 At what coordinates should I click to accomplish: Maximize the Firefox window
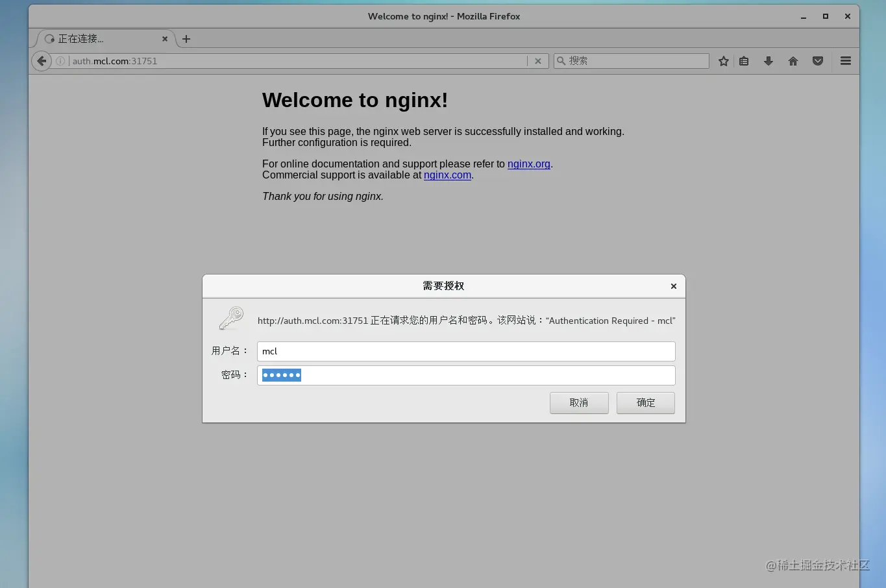(826, 17)
